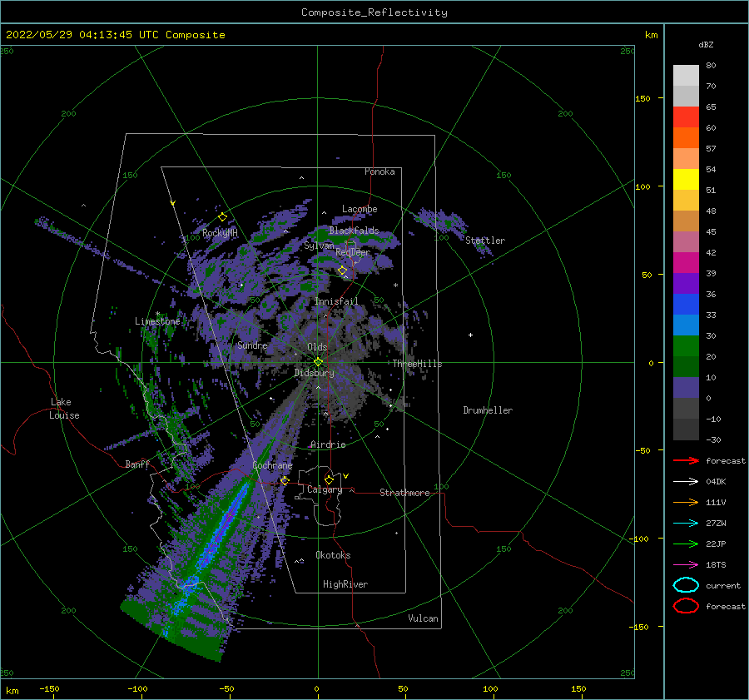Click the white 04DK arrow legend icon
Viewport: 749px width, 700px height.
click(686, 482)
